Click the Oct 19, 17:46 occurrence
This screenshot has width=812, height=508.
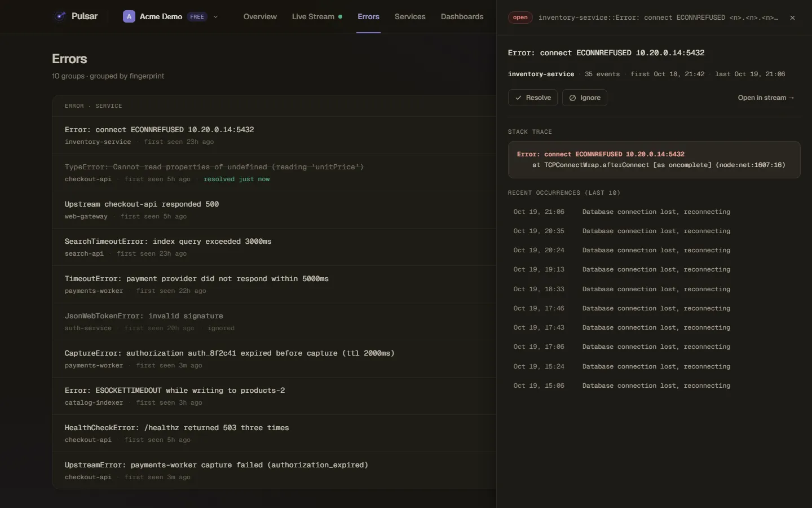pos(654,309)
